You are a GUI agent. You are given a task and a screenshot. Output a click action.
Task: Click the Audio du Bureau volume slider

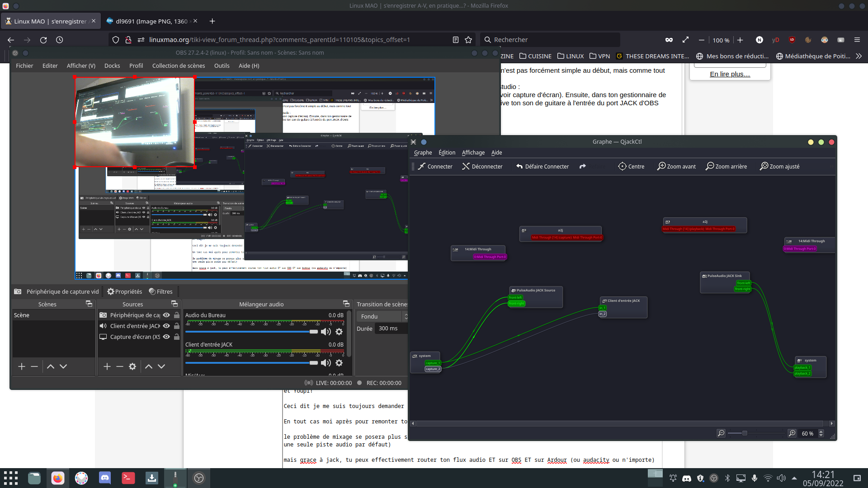click(x=251, y=332)
